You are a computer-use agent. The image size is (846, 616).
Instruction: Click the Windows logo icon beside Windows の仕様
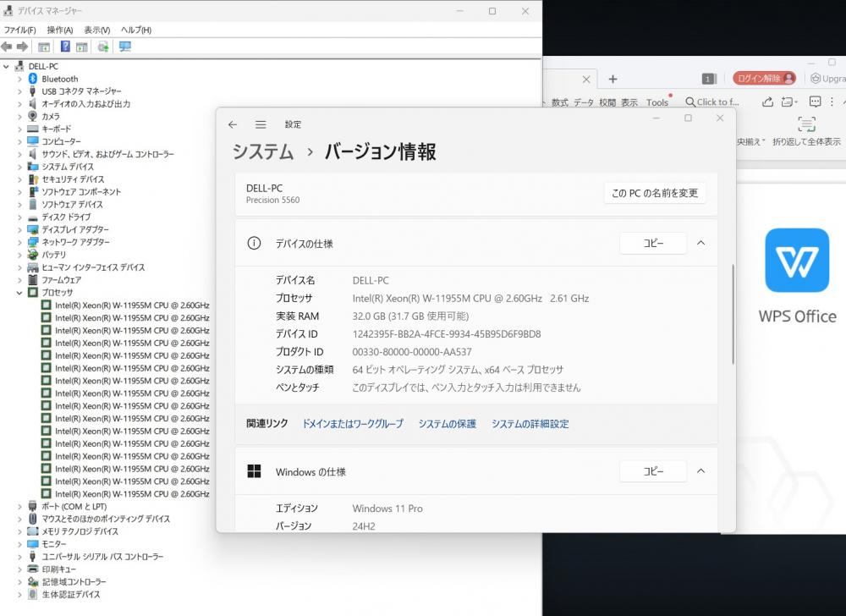pos(254,471)
